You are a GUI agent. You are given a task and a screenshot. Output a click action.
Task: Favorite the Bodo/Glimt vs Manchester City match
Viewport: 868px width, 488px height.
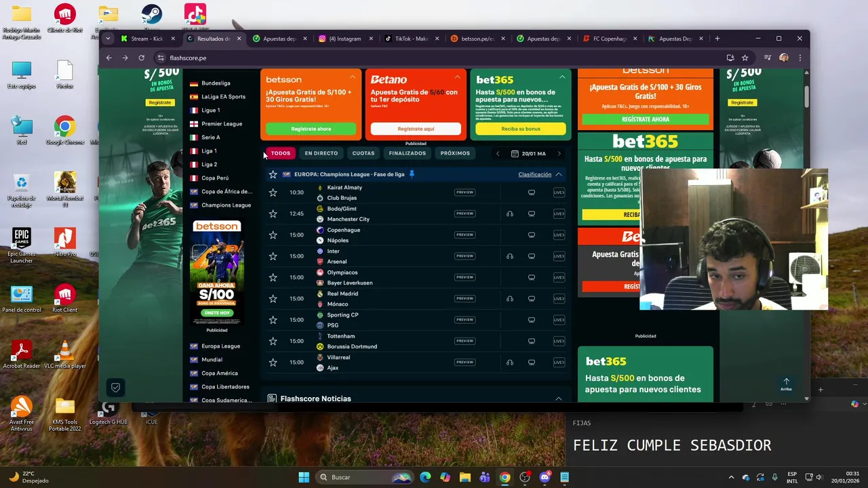273,213
